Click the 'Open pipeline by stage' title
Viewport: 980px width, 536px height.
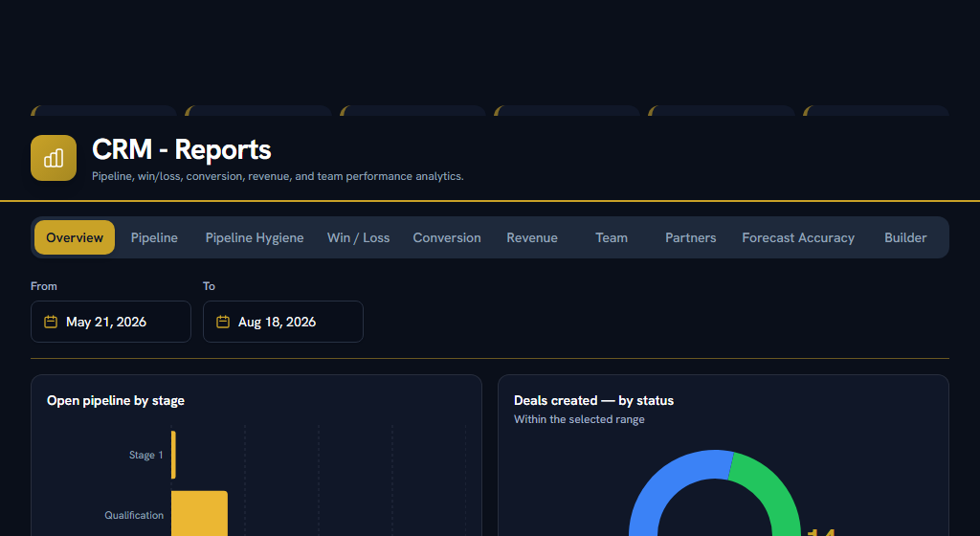[116, 400]
